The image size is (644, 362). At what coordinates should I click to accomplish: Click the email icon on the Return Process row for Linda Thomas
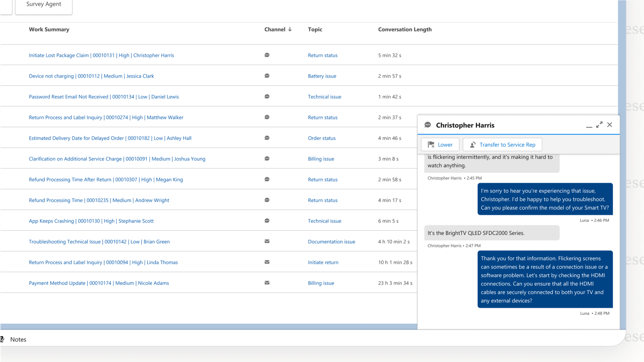(267, 262)
